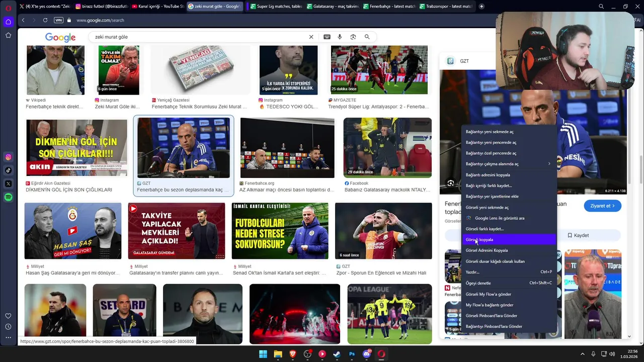
Task: Choose 'Görseli Pinboard'lara Gönder' menu entry
Action: point(509,316)
